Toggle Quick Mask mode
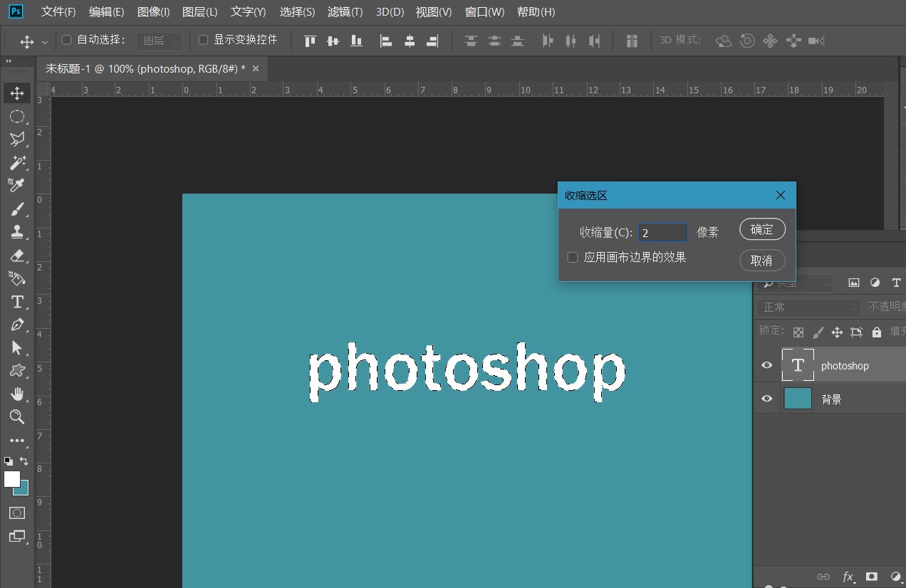The image size is (906, 588). pyautogui.click(x=17, y=513)
